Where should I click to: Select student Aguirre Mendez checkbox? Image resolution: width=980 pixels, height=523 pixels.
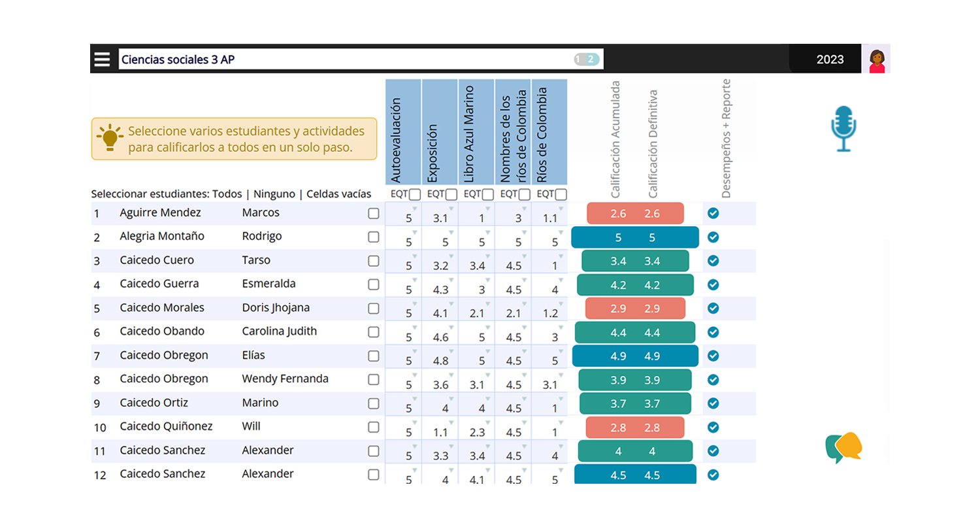click(373, 213)
